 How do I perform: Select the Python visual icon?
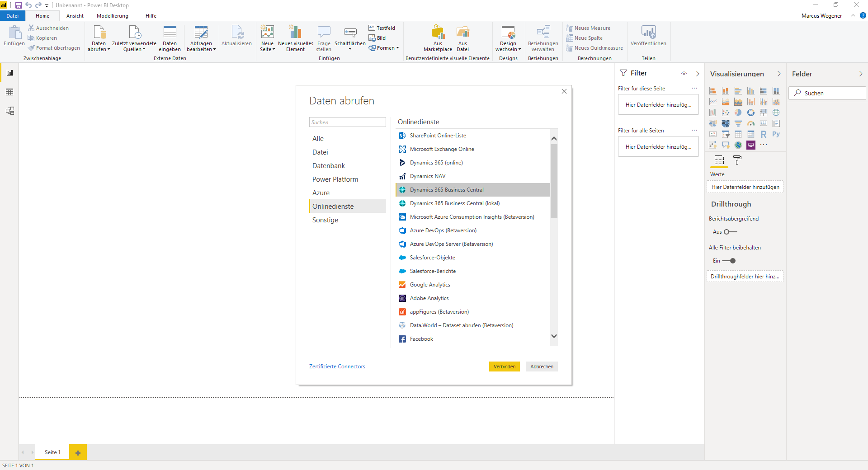pyautogui.click(x=776, y=134)
